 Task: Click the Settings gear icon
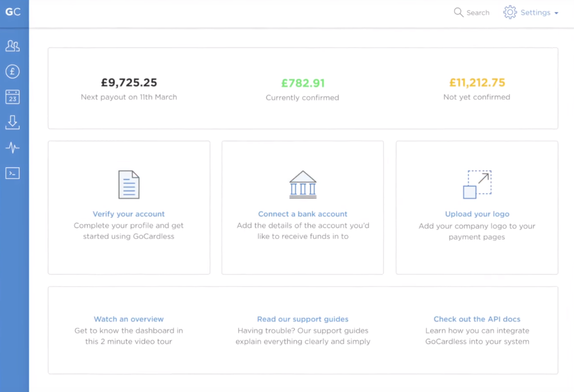coord(510,12)
